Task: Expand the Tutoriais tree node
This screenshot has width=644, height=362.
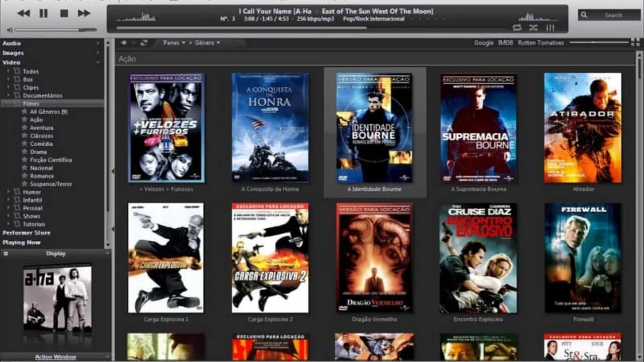Action: click(9, 224)
